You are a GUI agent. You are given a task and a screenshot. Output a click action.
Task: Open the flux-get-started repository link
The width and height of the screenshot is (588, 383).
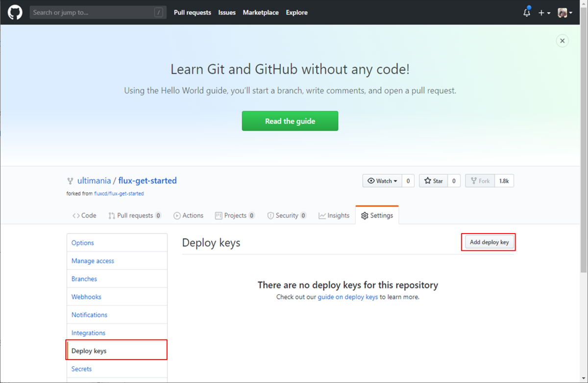point(147,181)
